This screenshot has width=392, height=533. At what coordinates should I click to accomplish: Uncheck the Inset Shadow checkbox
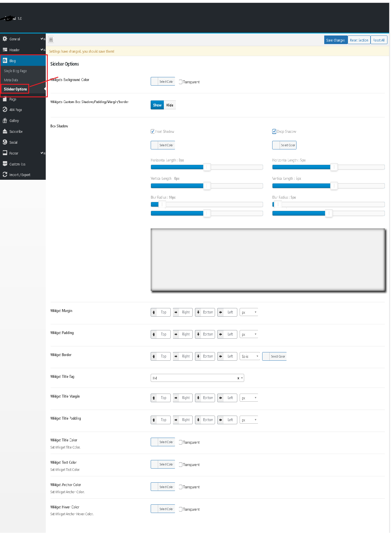[x=153, y=131]
